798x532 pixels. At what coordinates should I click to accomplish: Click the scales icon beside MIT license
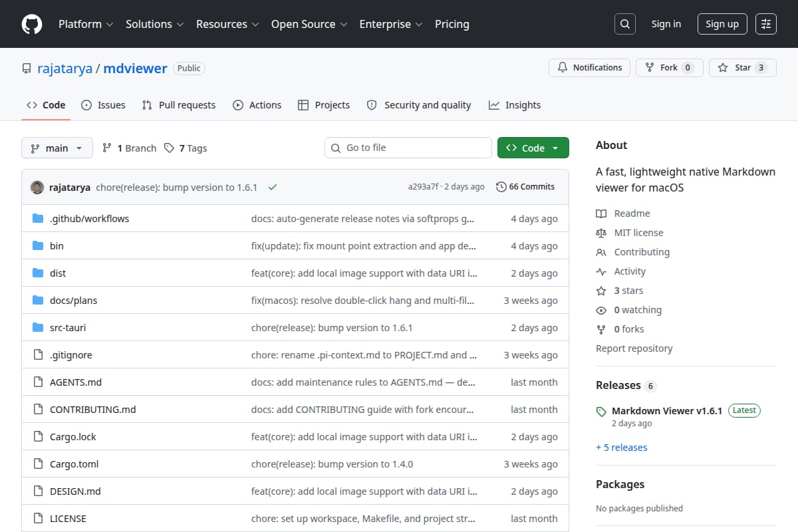point(601,233)
